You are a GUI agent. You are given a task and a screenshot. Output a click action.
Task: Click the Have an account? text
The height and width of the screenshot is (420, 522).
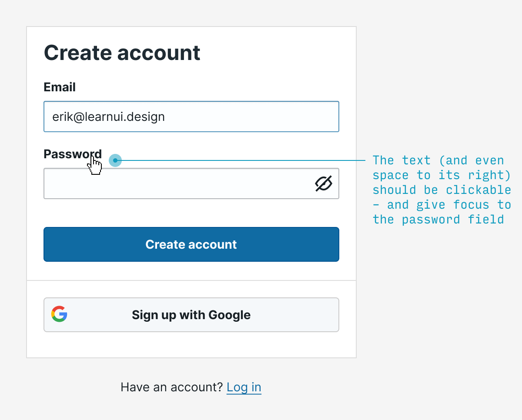[x=171, y=387]
